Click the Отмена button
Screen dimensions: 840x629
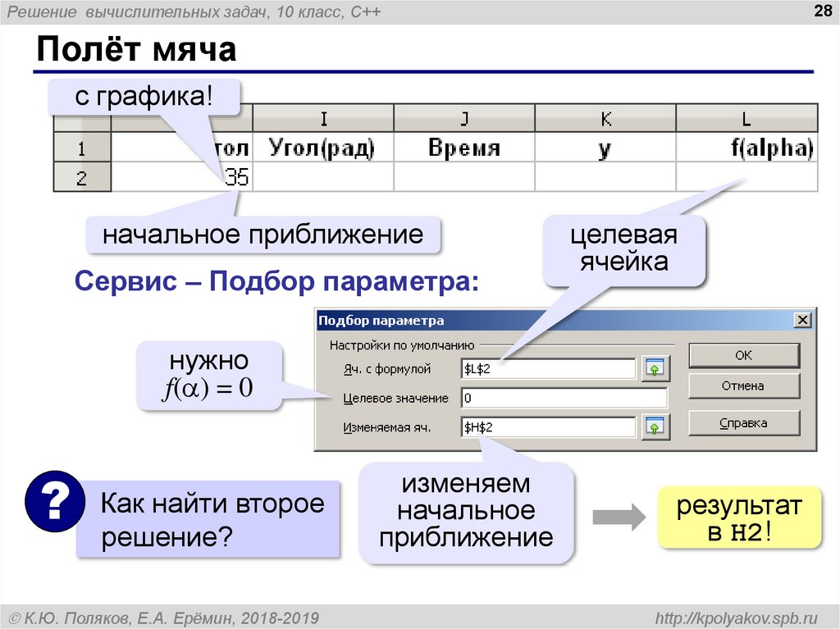click(743, 385)
